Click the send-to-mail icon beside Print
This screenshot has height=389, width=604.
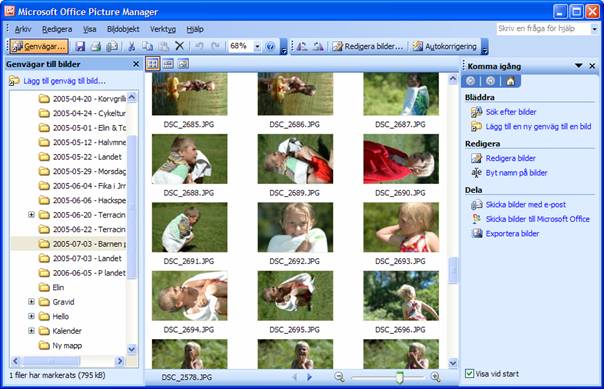(112, 46)
